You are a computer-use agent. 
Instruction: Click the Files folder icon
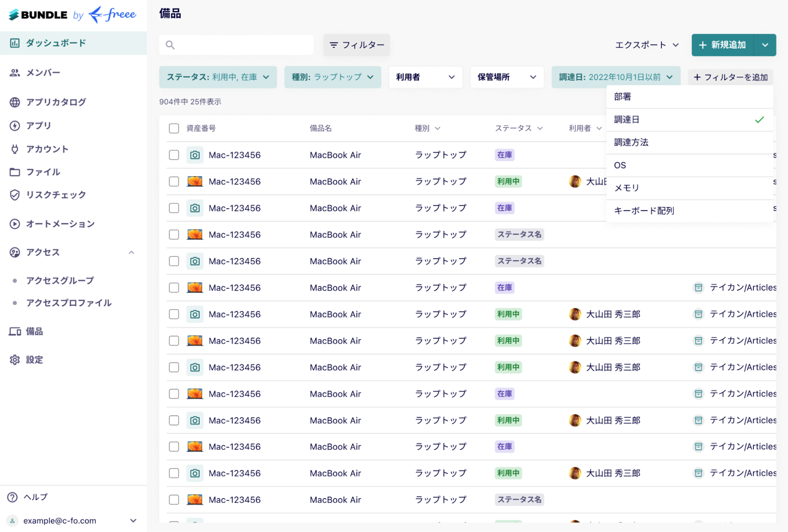coord(15,172)
